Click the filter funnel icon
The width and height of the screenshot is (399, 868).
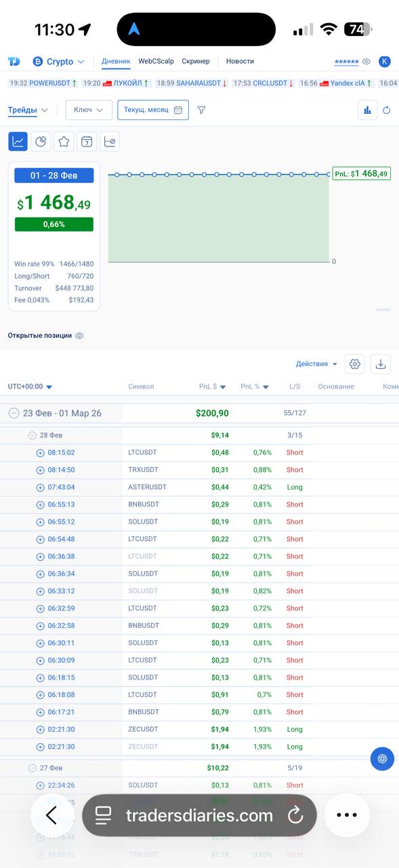coord(201,110)
